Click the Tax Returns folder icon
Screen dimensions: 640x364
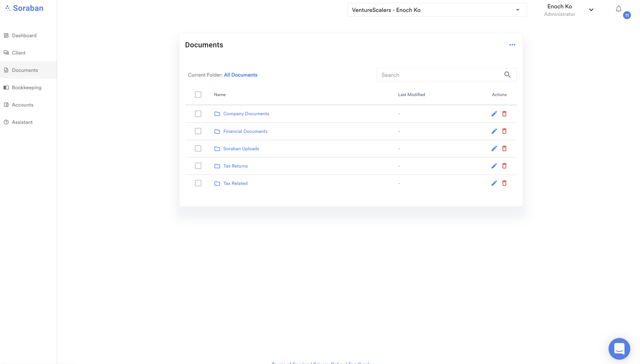pos(217,166)
